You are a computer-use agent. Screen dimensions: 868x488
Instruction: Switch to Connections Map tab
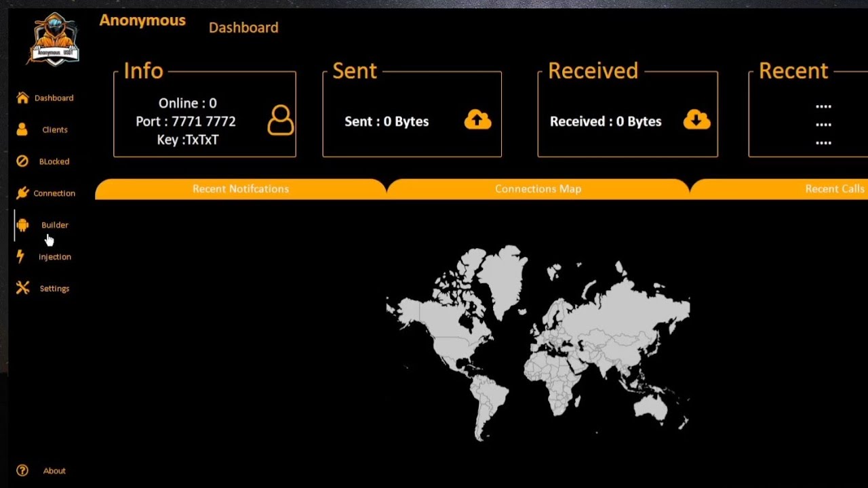(538, 189)
